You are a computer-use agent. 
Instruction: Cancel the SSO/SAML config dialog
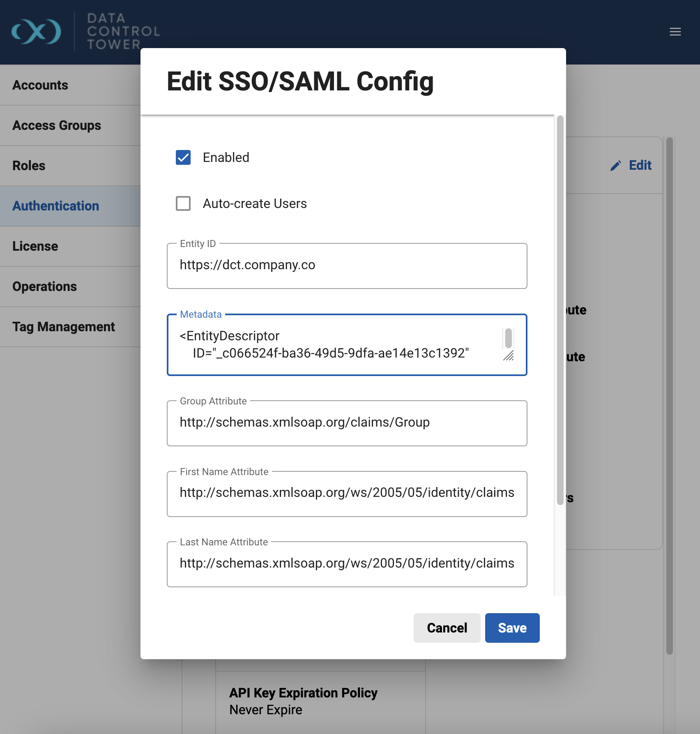[447, 628]
